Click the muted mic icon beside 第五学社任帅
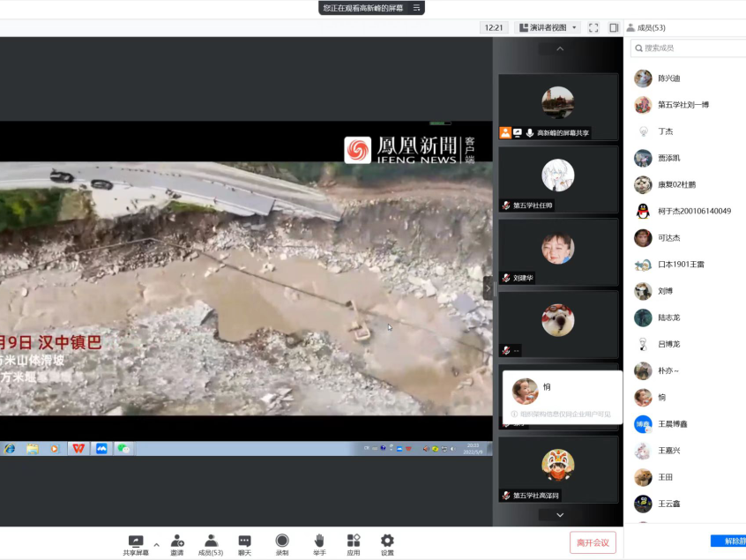The width and height of the screenshot is (746, 560). coord(506,205)
